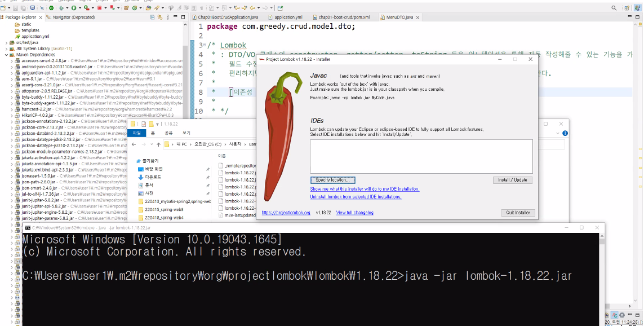Viewport: 644px width, 326px height.
Task: Open 파일 tab in File Explorer
Action: (x=136, y=133)
